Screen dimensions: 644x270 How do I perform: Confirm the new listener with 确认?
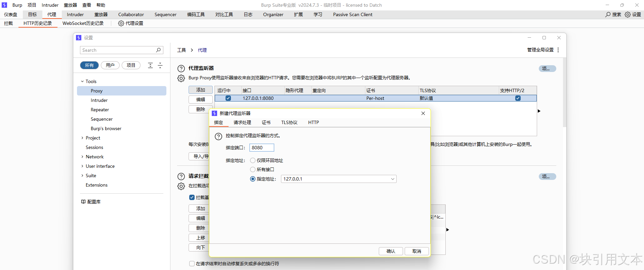click(x=391, y=251)
